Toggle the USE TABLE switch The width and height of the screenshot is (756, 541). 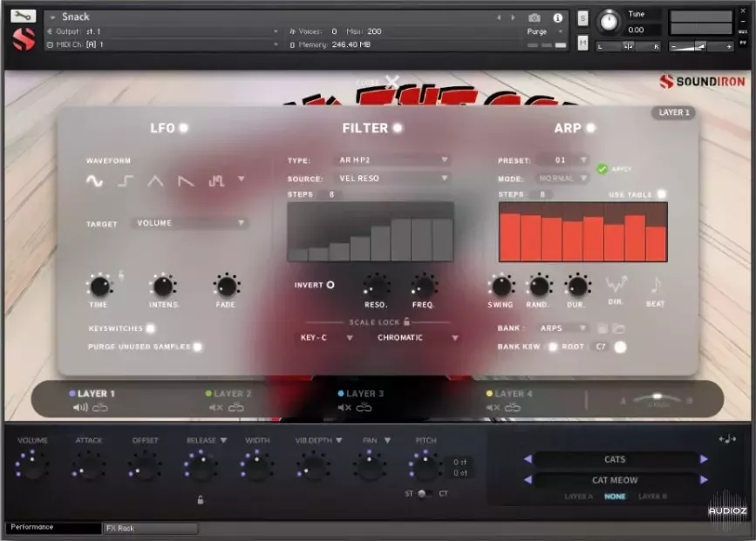[660, 193]
